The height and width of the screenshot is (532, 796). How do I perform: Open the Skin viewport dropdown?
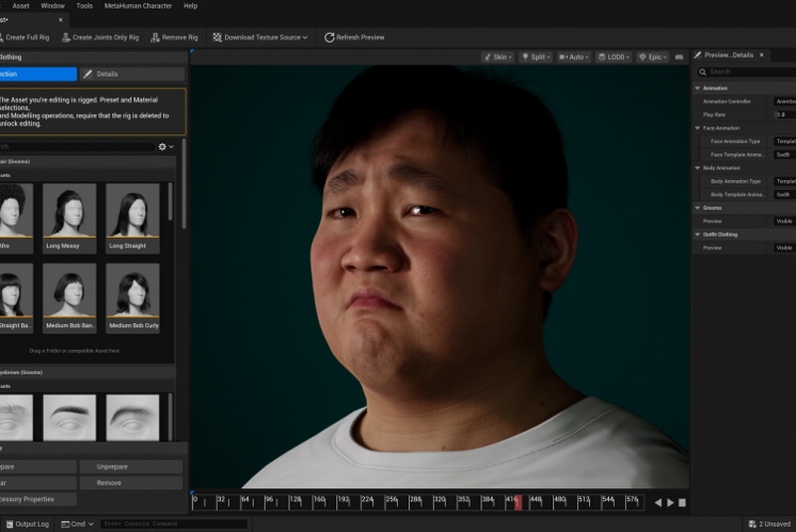click(x=497, y=58)
